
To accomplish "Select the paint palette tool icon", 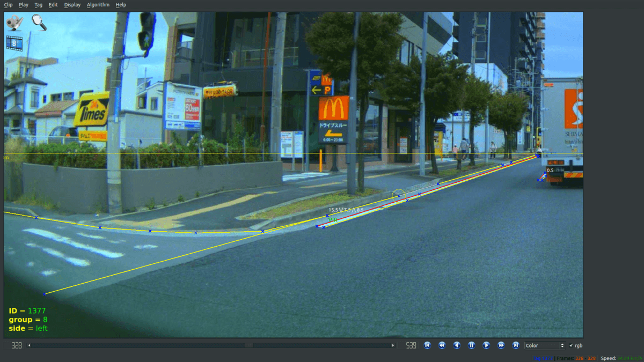I will pos(14,23).
